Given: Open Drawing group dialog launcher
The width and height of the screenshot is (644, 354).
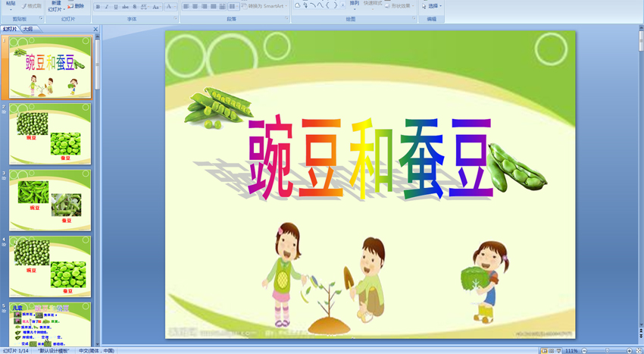Looking at the screenshot, I should point(414,18).
